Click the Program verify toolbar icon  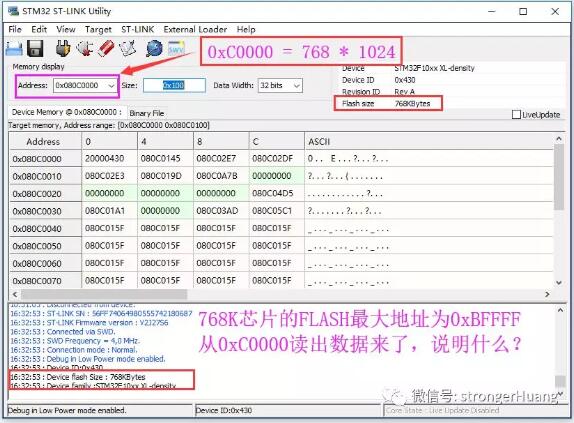click(128, 48)
